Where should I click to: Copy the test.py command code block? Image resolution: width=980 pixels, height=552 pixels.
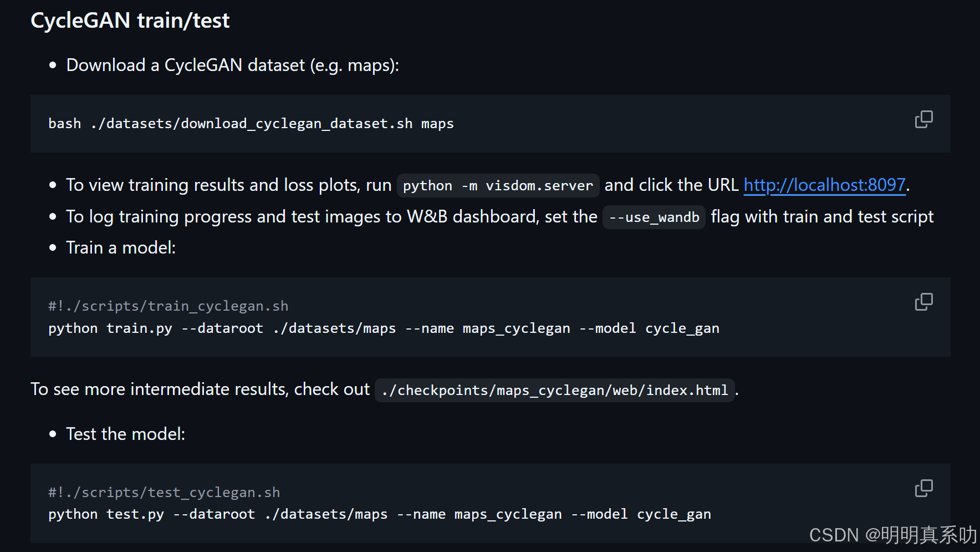pos(923,488)
